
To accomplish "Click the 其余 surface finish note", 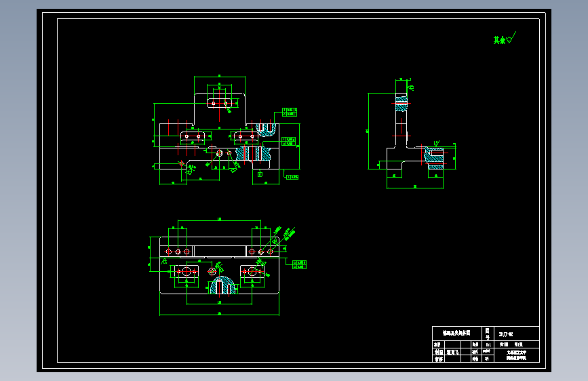I will (x=505, y=39).
